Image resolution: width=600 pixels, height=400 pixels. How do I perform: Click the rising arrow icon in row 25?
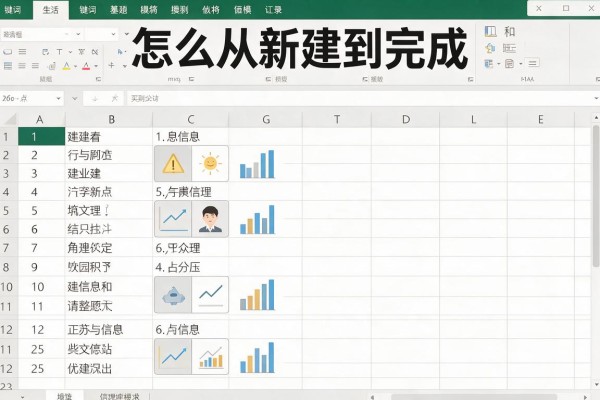173,357
